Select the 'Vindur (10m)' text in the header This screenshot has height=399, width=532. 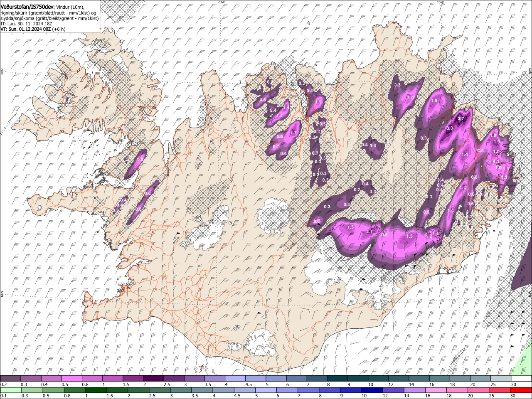pyautogui.click(x=70, y=6)
